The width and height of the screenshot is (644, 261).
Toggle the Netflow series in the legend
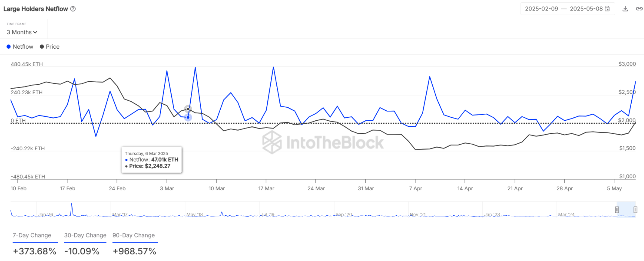(20, 47)
